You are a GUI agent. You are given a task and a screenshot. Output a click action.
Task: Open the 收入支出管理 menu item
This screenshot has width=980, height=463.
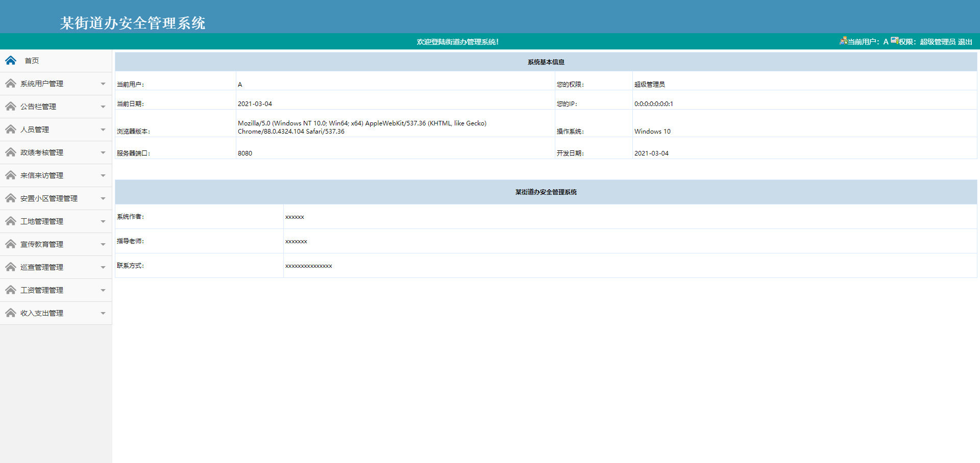56,313
